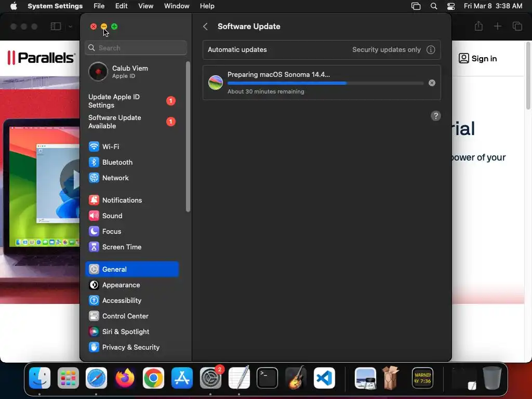Show Safari tab overview
Viewport: 532px width, 399px height.
pyautogui.click(x=517, y=26)
